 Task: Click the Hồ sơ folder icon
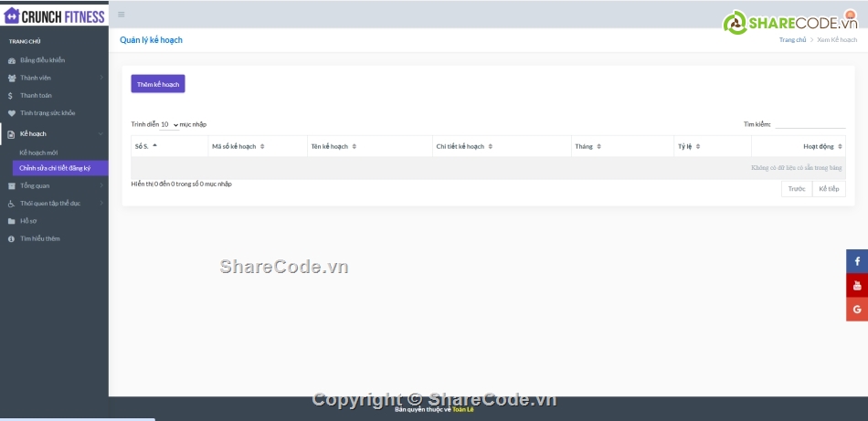coord(11,221)
